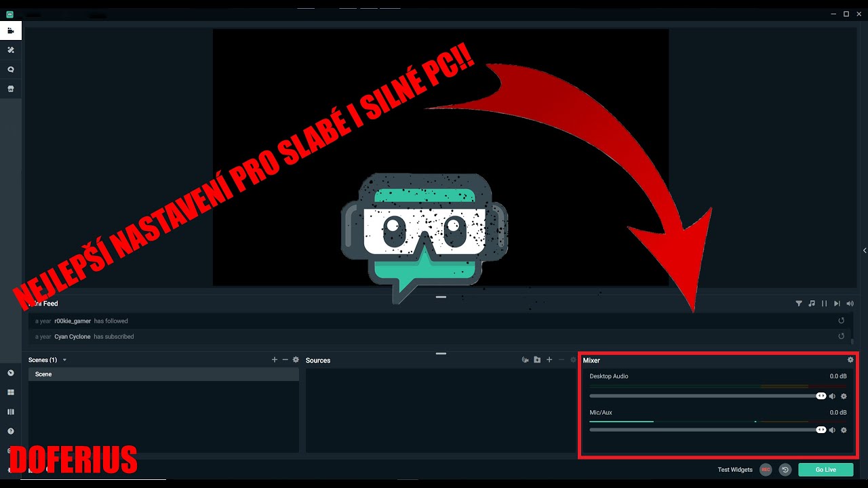This screenshot has width=868, height=488.
Task: Start recording with REC button
Action: pos(766,470)
